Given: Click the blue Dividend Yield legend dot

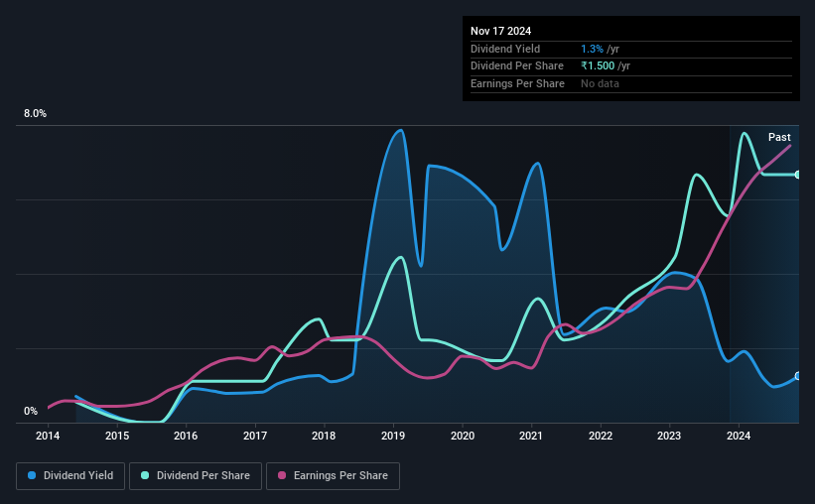Looking at the screenshot, I should 32,475.
